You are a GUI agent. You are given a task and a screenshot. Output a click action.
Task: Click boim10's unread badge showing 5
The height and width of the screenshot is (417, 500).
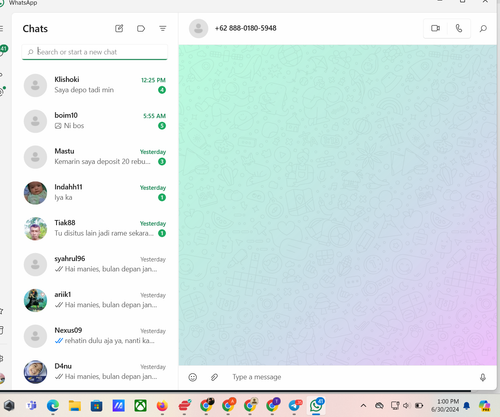click(x=162, y=126)
